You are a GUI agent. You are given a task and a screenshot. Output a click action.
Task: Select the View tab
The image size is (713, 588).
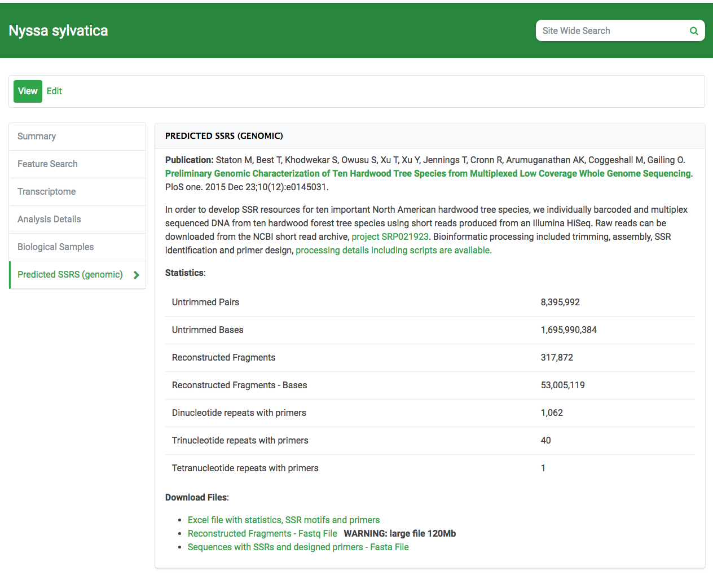pyautogui.click(x=28, y=91)
